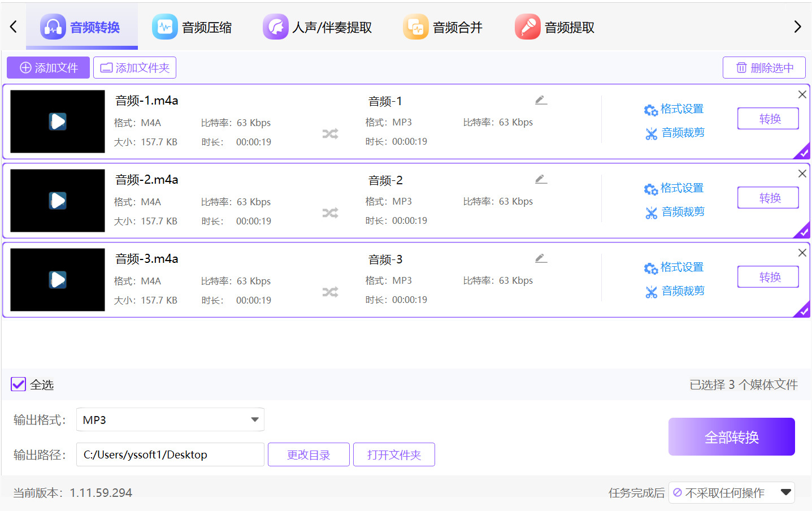Toggle selection checkmark corner of 音频-2 row
This screenshot has width=812, height=511.
click(x=804, y=232)
